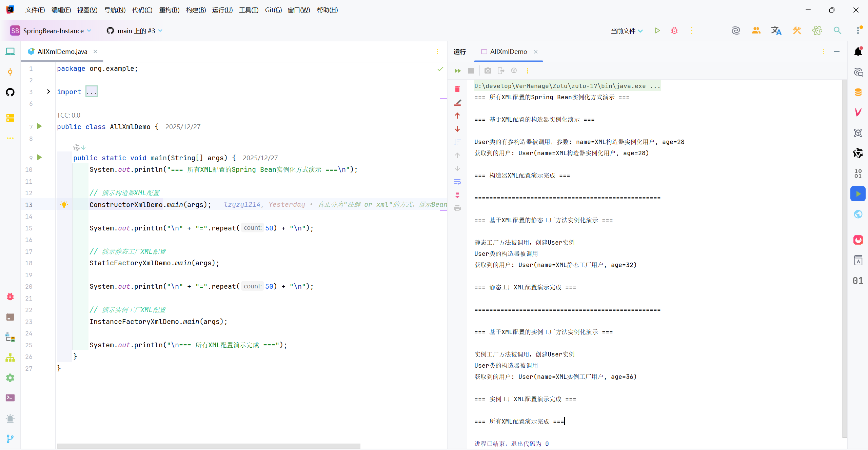Image resolution: width=868 pixels, height=450 pixels.
Task: Select the AllXmlDemo run tab
Action: tap(508, 52)
